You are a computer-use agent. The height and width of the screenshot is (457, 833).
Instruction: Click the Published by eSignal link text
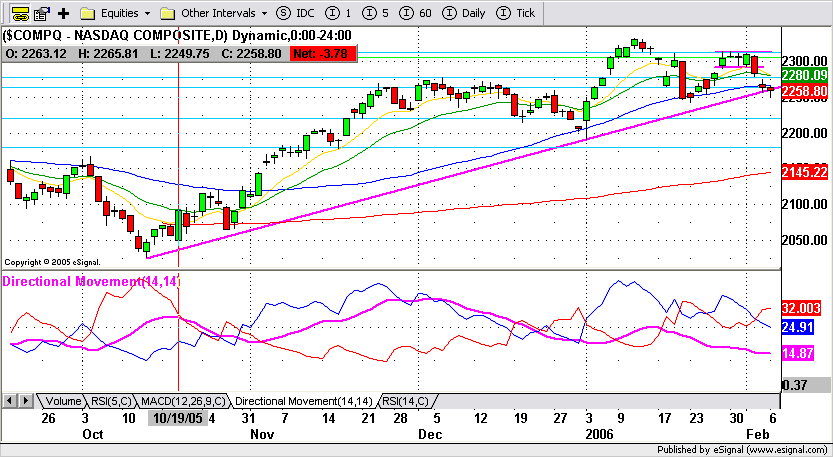click(x=742, y=450)
